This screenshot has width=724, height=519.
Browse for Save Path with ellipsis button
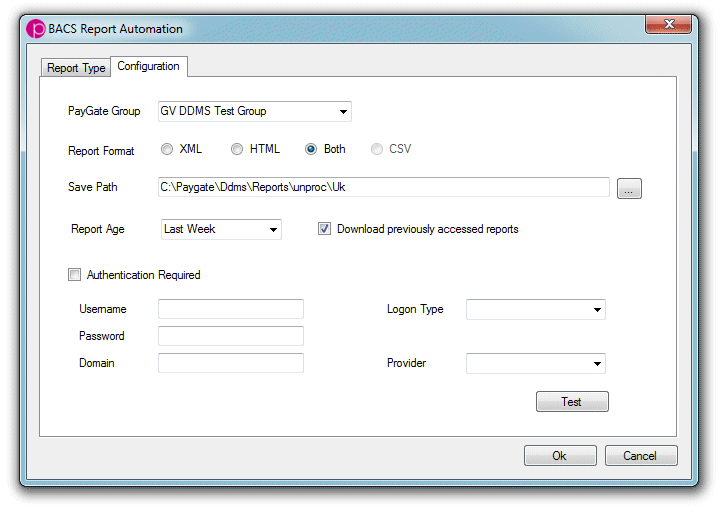(629, 188)
